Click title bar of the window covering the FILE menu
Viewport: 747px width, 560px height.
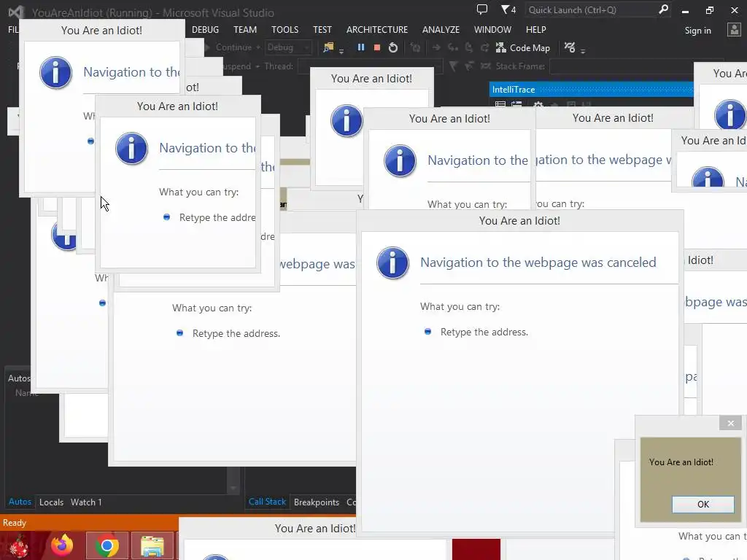(101, 30)
